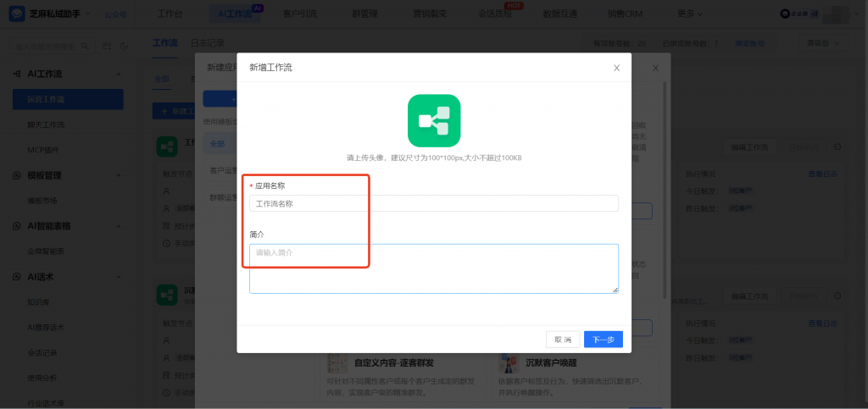The height and width of the screenshot is (409, 868).
Task: Open the 会话质检 top menu
Action: coord(495,14)
